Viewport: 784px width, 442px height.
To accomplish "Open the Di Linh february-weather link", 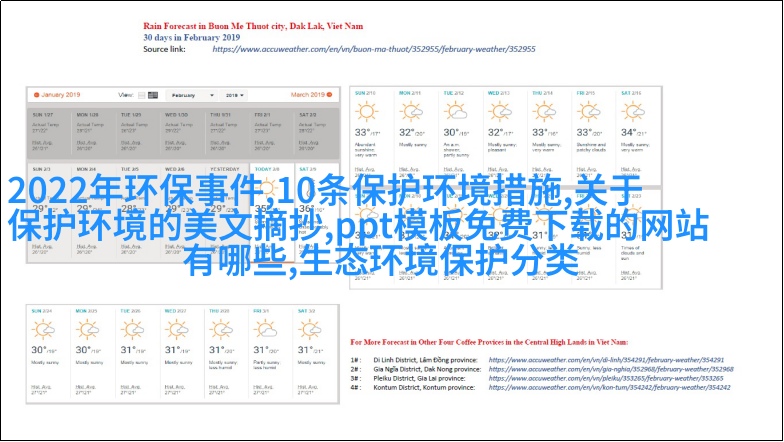I will pos(606,360).
